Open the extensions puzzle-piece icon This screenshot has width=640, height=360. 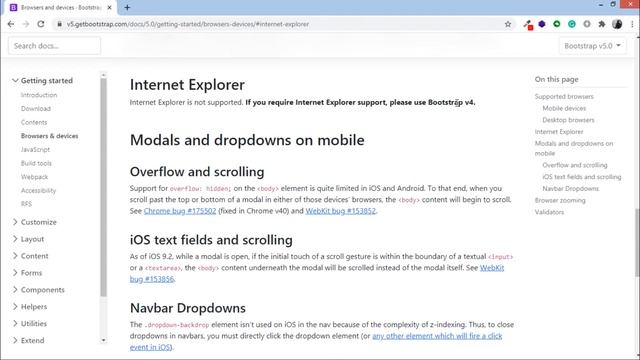(x=602, y=24)
